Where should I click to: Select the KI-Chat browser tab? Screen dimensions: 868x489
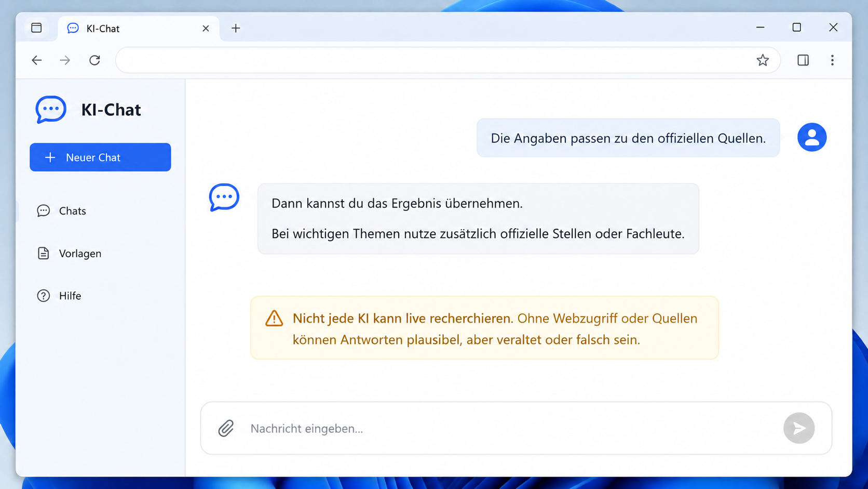139,28
